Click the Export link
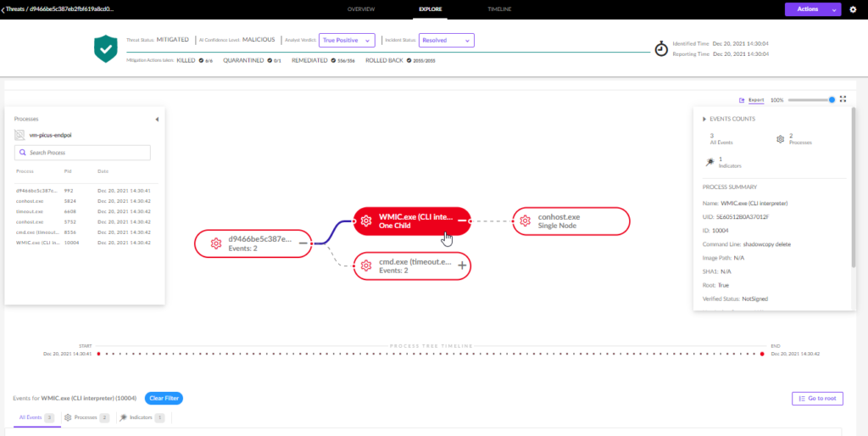The height and width of the screenshot is (436, 868). coord(756,100)
